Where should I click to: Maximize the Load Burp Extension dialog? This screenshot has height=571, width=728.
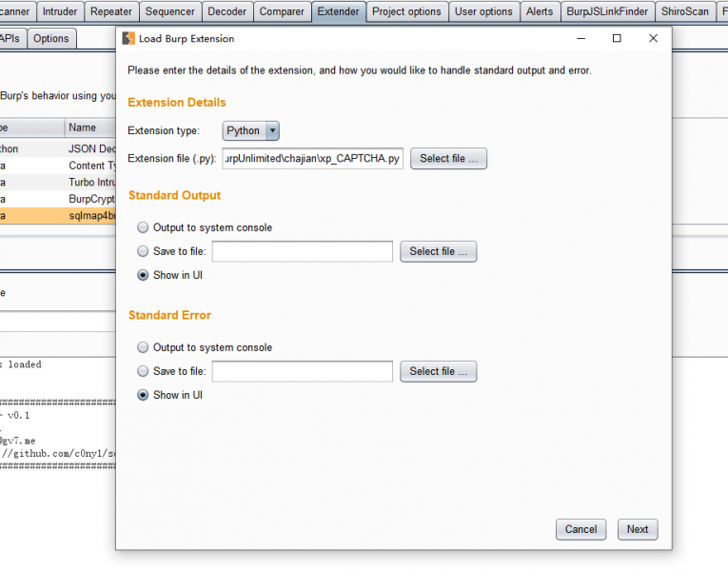click(617, 39)
